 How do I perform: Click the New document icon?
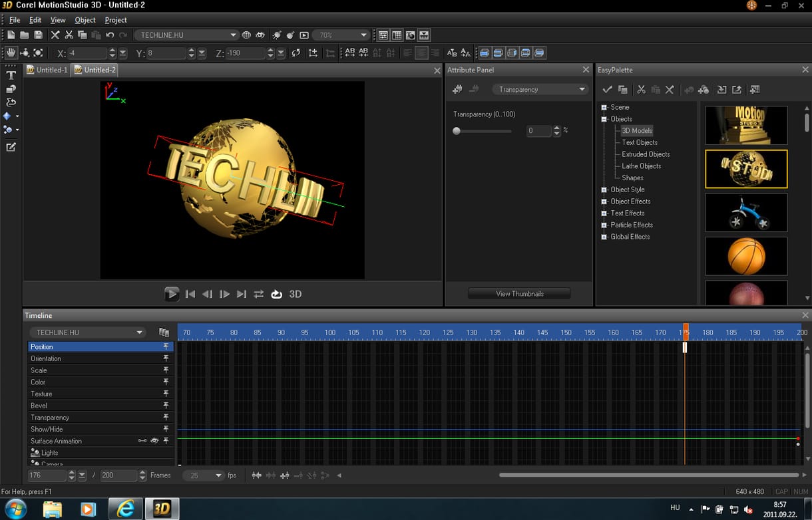pos(11,35)
